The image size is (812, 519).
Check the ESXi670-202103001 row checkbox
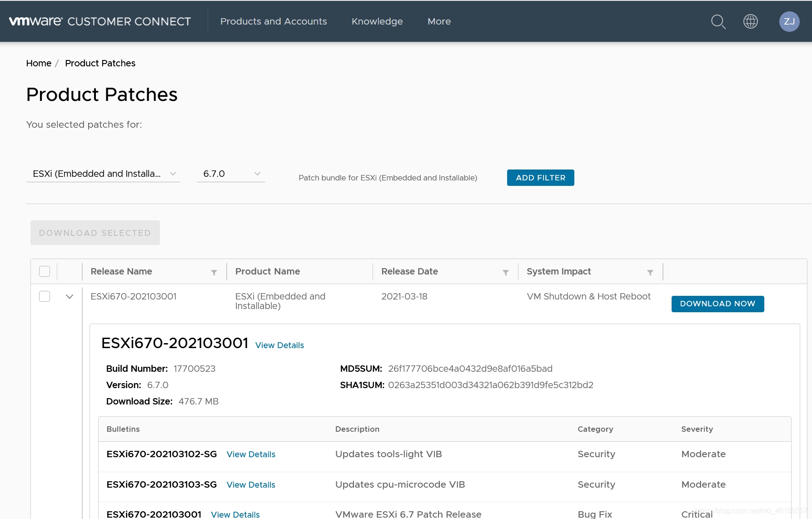pyautogui.click(x=45, y=296)
